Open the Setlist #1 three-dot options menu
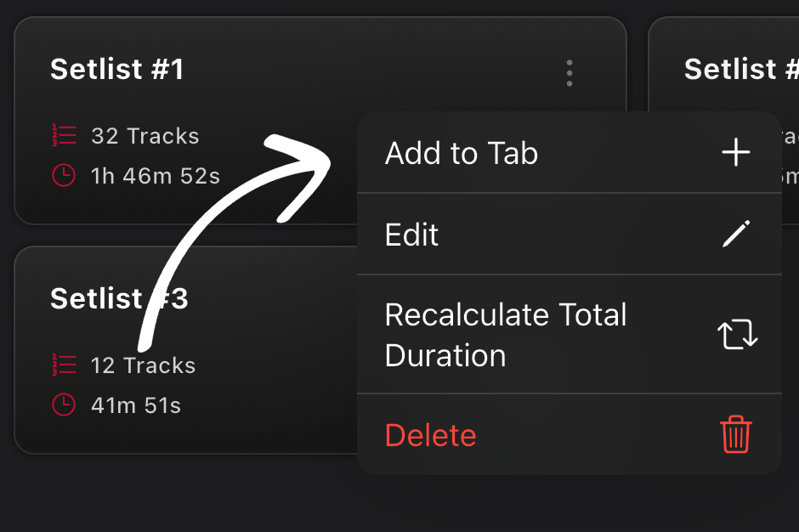This screenshot has height=532, width=799. (569, 73)
